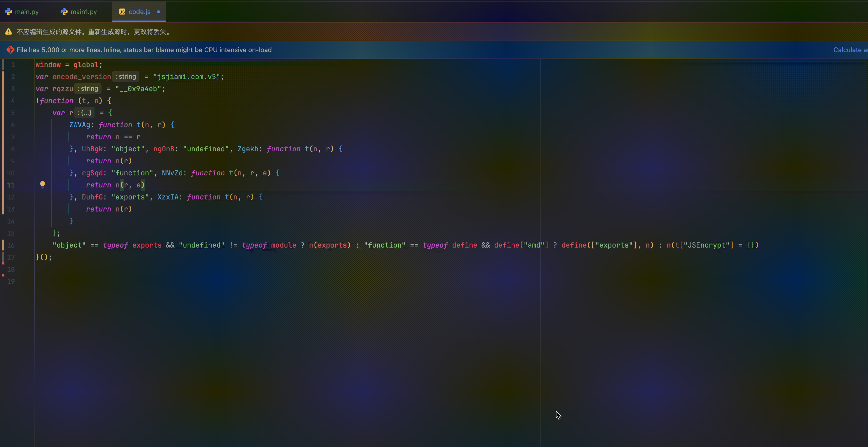The image size is (868, 447).
Task: Click the unsaved-changes dot on code.js tab
Action: click(158, 12)
